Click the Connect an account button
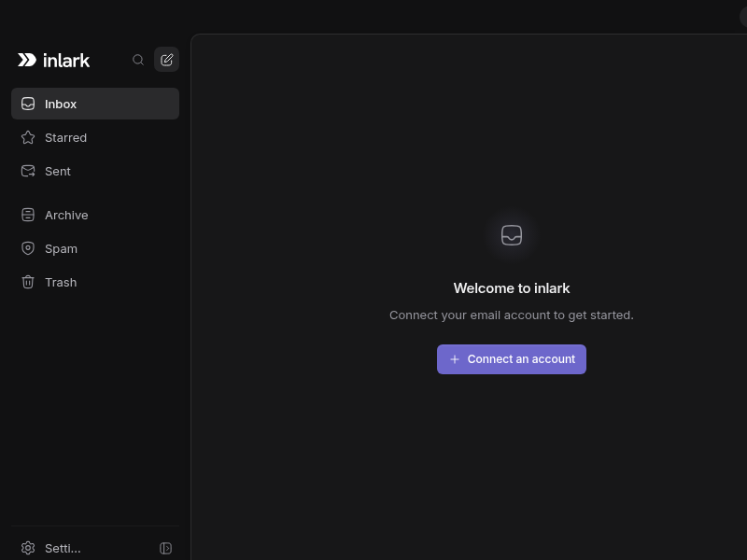Screen dimensions: 747x560 pos(512,359)
